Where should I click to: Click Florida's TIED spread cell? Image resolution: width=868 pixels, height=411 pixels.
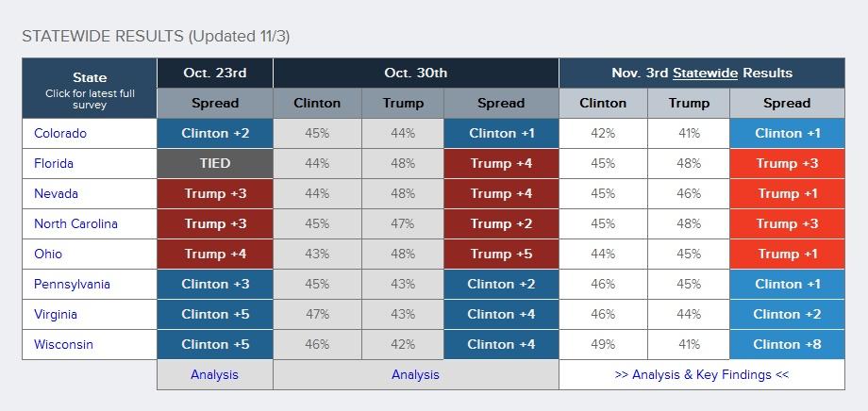pos(214,163)
